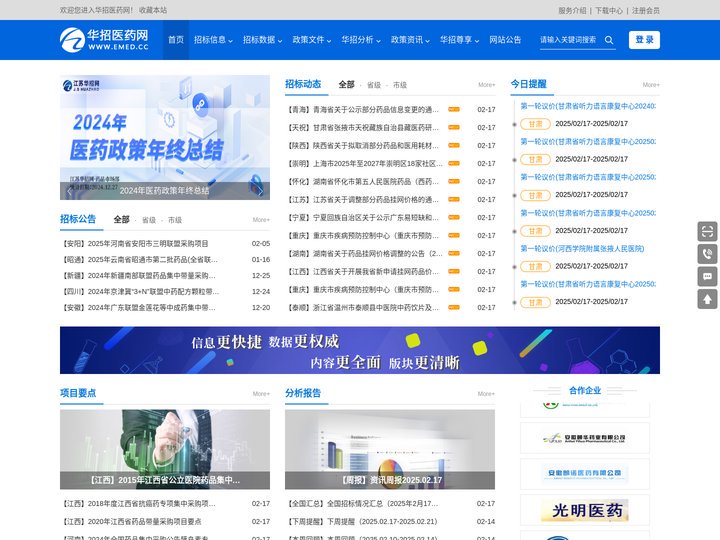Open 【宁夏】宁夏回族自治区关于公示 notice
This screenshot has width=720, height=540.
click(363, 217)
